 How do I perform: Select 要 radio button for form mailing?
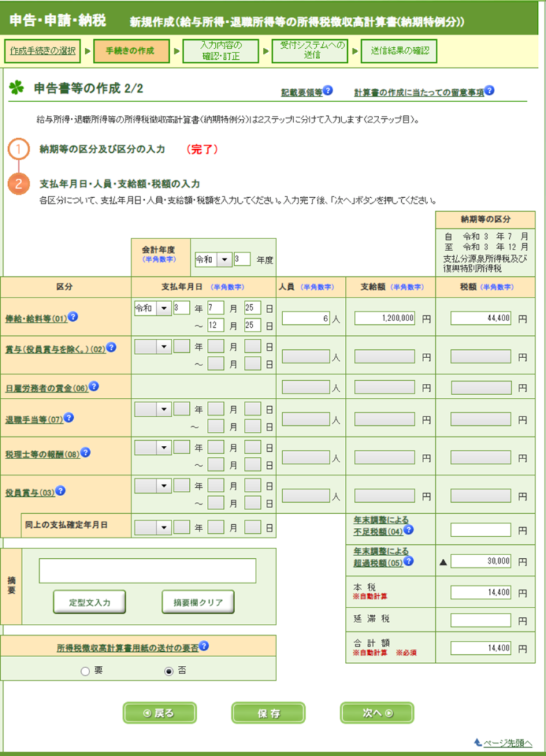click(86, 671)
